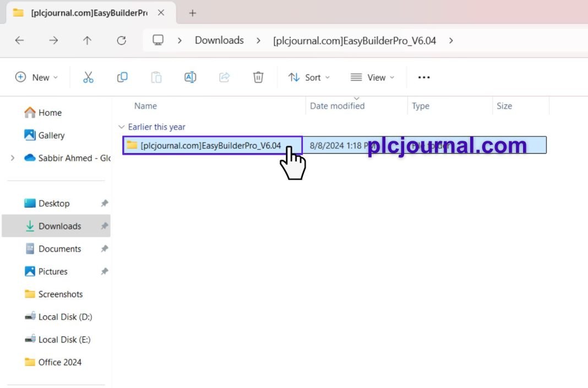Open the View options dropdown
Screen dimensions: 588x388
point(372,77)
